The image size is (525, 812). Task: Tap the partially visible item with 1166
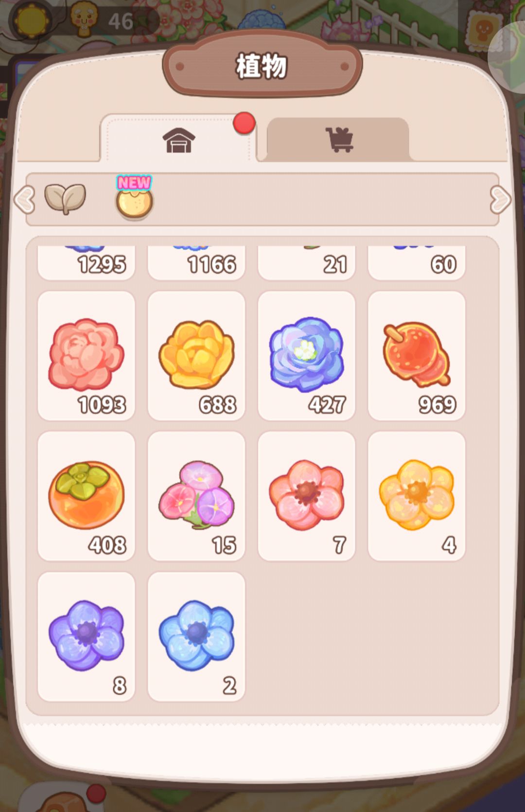coord(196,263)
